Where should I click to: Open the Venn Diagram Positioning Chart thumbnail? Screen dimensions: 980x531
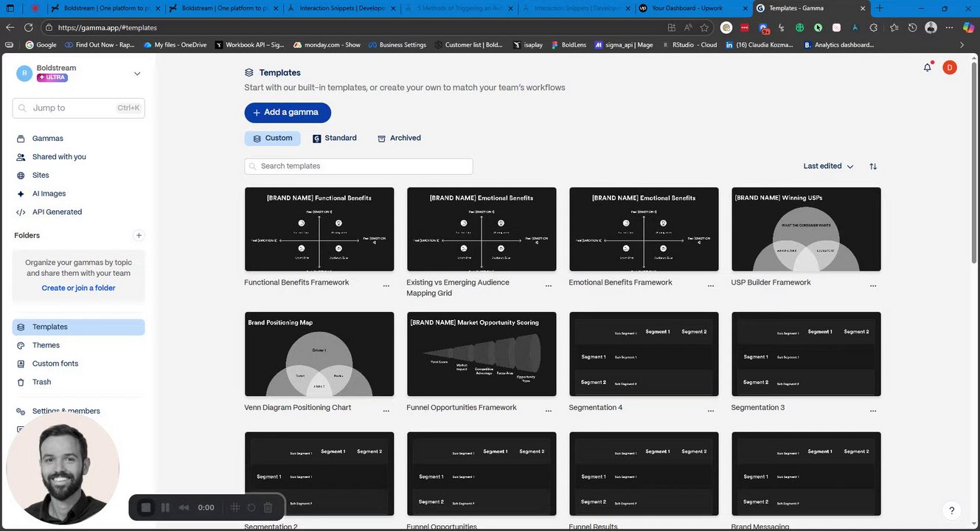(x=319, y=354)
